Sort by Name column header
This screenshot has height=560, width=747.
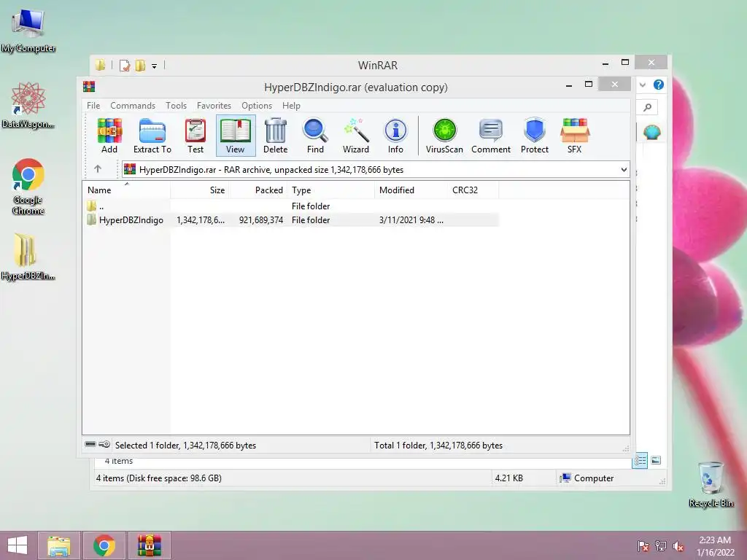coord(126,190)
